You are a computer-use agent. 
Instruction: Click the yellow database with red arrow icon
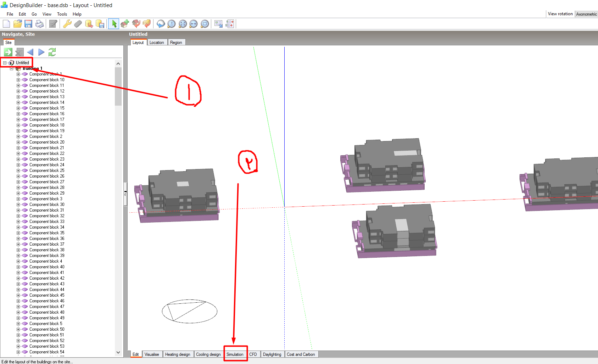(89, 24)
